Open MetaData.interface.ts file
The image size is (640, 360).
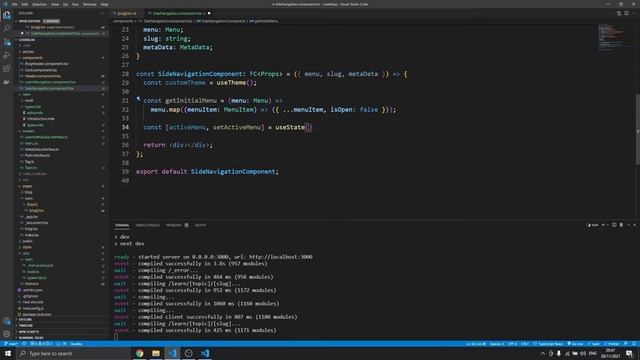pyautogui.click(x=42, y=149)
